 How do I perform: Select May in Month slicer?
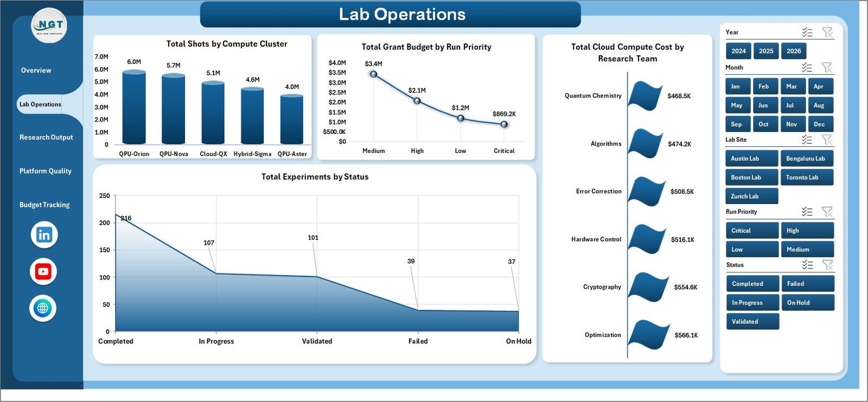tap(738, 105)
